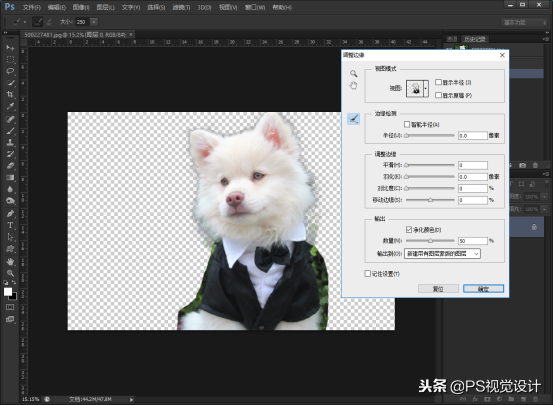Select the Clone Stamp tool
Image resolution: width=553 pixels, height=405 pixels.
10,143
